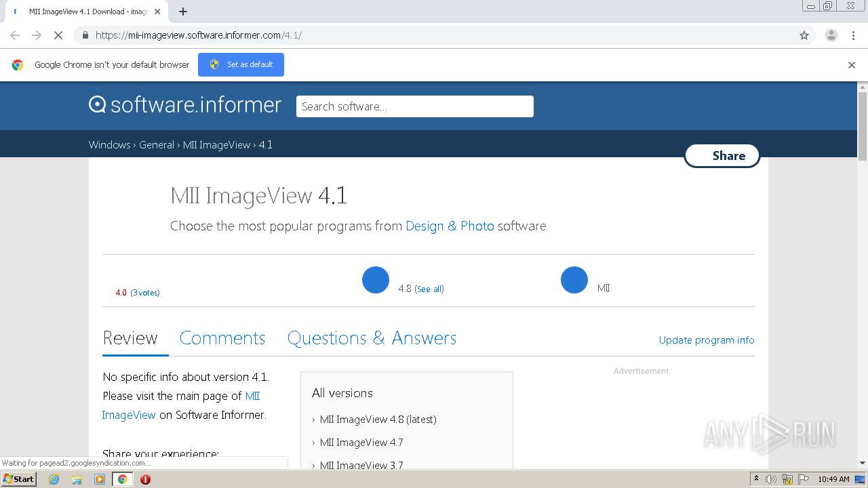Open MII ImageView 3.7 version
The height and width of the screenshot is (488, 868).
click(x=361, y=465)
